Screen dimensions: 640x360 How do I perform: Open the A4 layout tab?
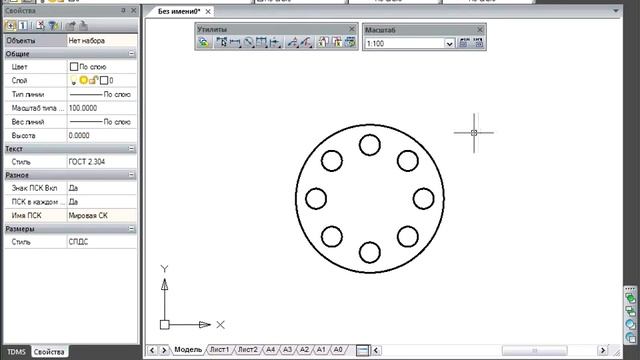coord(270,350)
